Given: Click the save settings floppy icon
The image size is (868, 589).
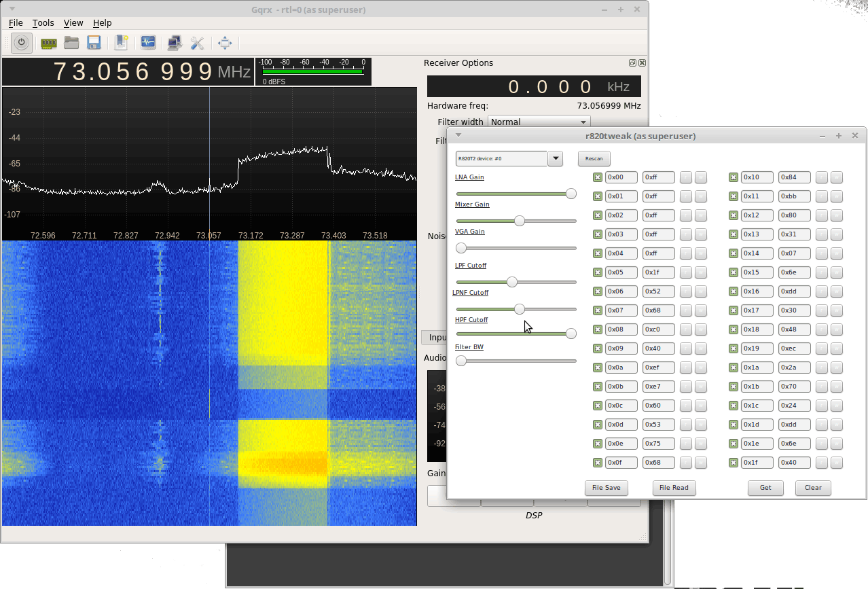Looking at the screenshot, I should [x=94, y=43].
